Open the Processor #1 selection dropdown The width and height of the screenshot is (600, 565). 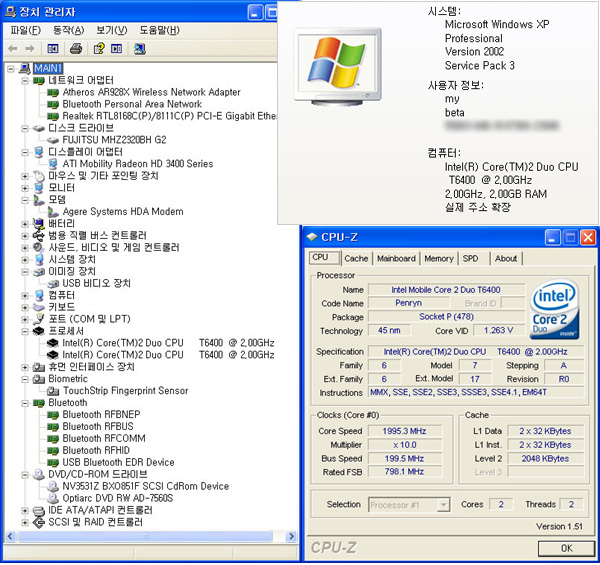(443, 505)
